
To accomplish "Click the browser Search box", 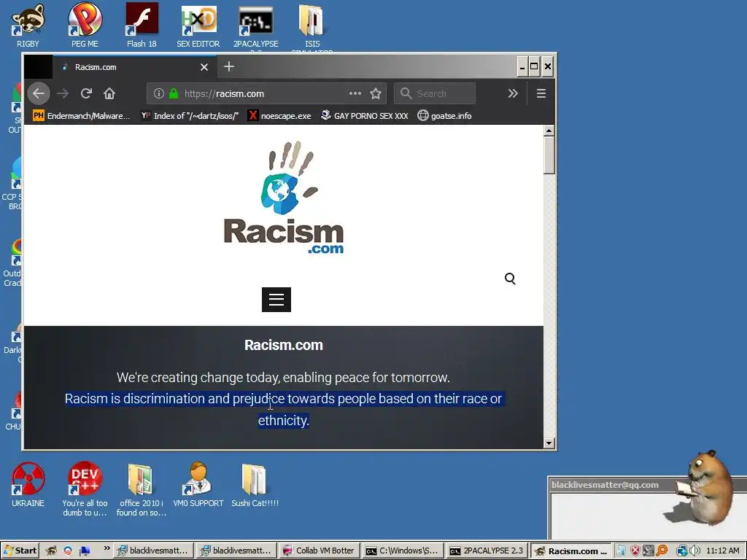I will [x=435, y=93].
